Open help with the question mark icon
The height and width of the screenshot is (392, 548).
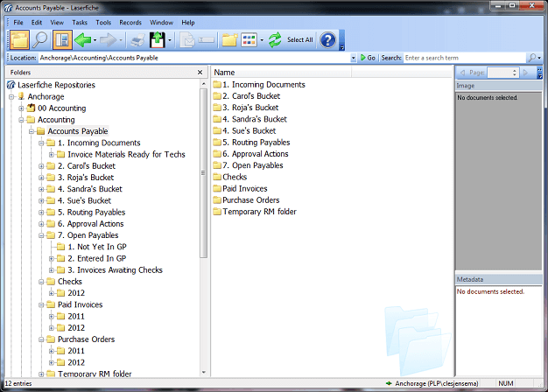(327, 40)
